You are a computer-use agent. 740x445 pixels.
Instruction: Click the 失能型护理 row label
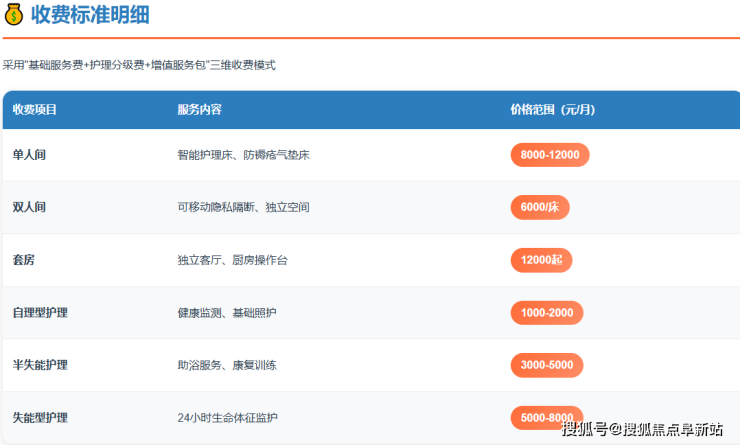[x=40, y=417]
